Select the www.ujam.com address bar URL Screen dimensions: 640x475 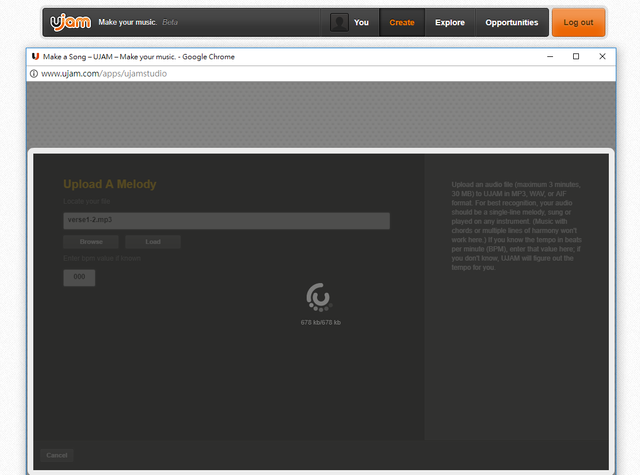tap(104, 73)
